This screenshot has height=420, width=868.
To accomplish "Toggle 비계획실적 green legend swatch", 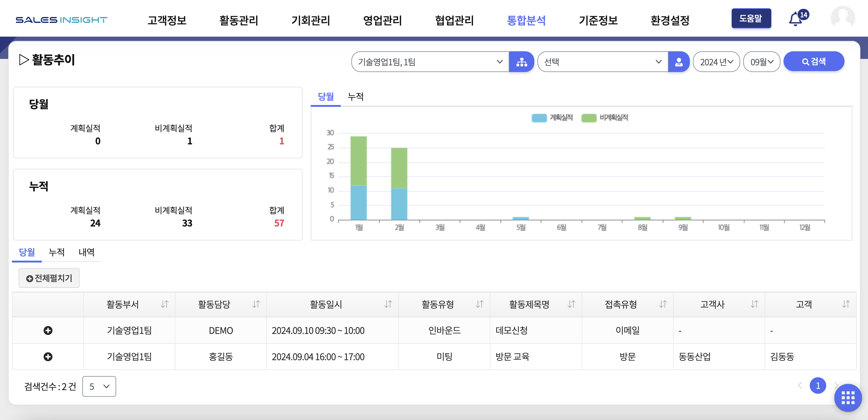I will point(589,118).
